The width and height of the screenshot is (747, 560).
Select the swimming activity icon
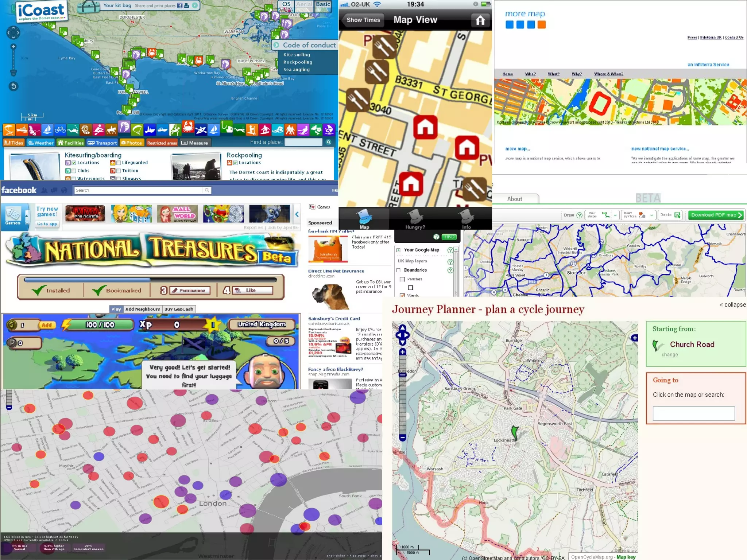pyautogui.click(x=278, y=129)
